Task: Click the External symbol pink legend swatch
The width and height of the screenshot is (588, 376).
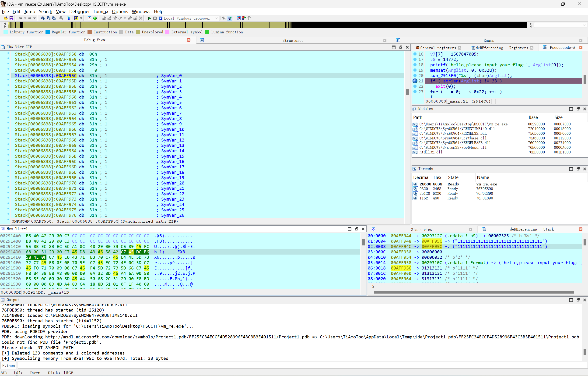Action: pos(167,32)
